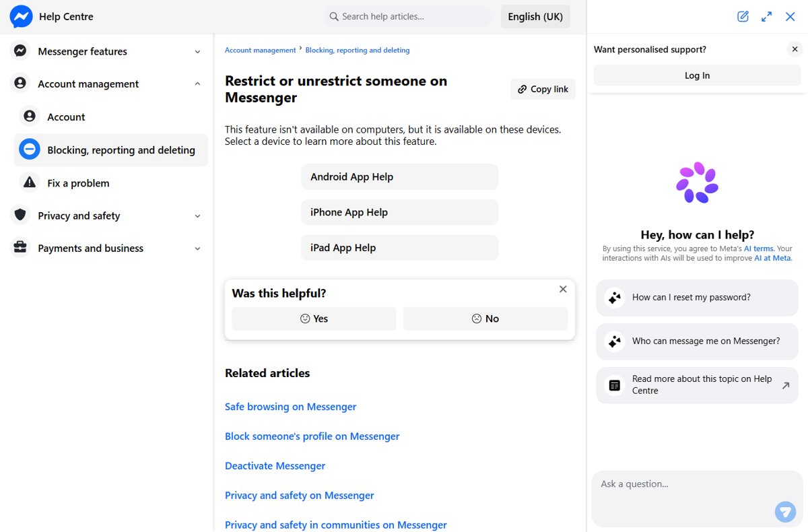Click the Copy link button

point(543,89)
